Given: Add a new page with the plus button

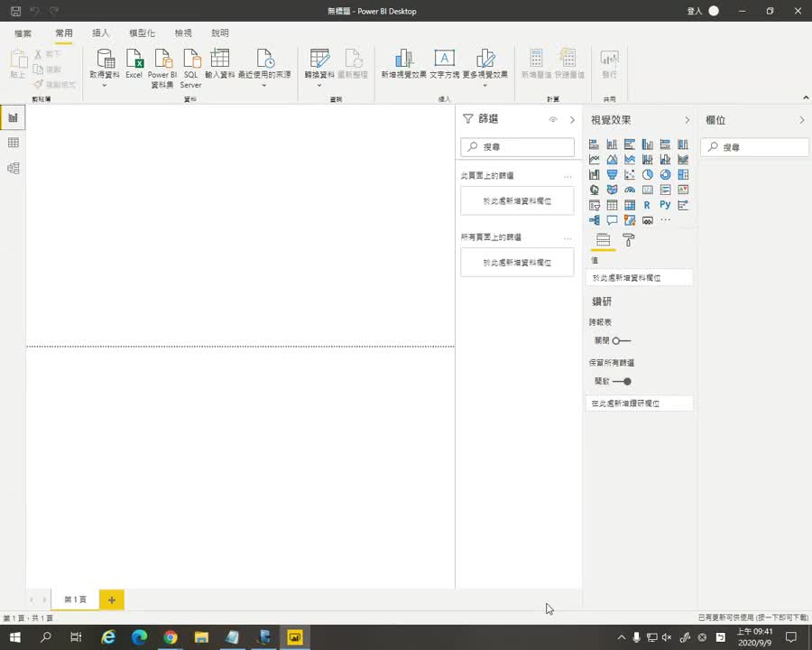Looking at the screenshot, I should coord(112,599).
